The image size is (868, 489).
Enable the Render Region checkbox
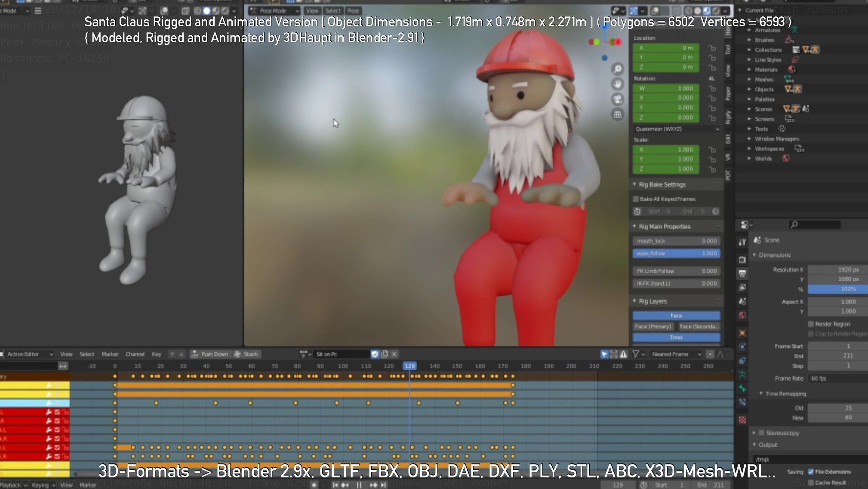pos(811,324)
